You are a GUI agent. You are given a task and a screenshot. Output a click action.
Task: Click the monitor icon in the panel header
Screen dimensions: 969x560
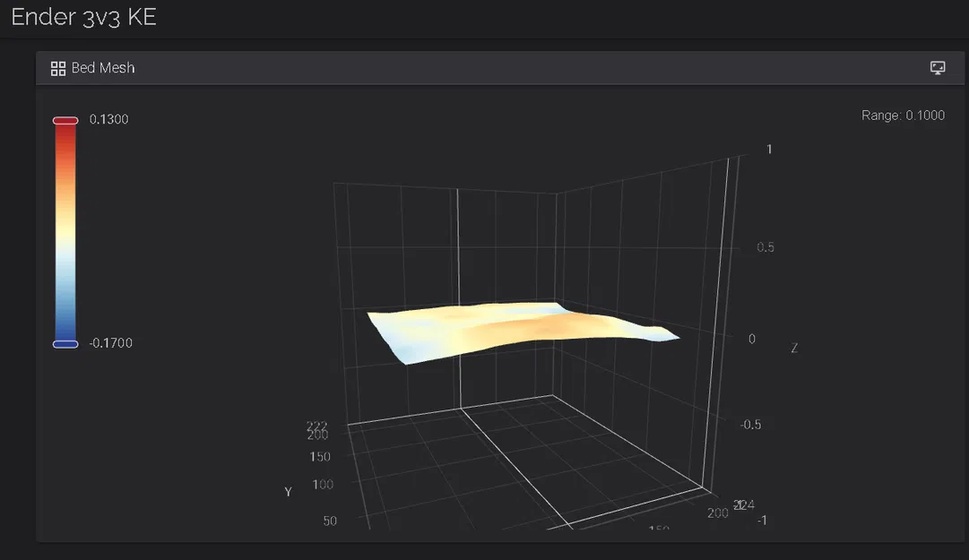937,67
